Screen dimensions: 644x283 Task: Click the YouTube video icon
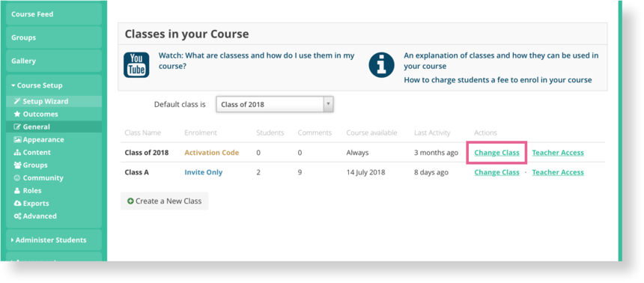pos(136,65)
